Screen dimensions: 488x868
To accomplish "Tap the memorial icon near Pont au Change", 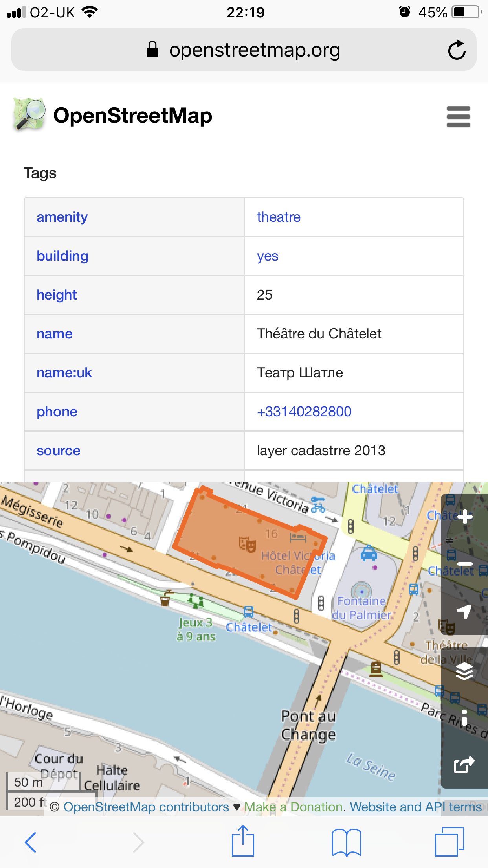I will [x=376, y=669].
